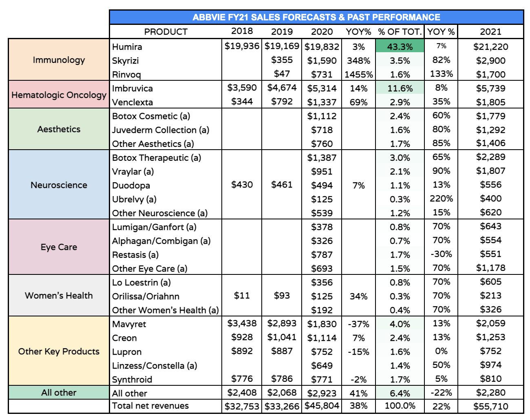Select Other Women's Health (a) row label

[x=166, y=310]
